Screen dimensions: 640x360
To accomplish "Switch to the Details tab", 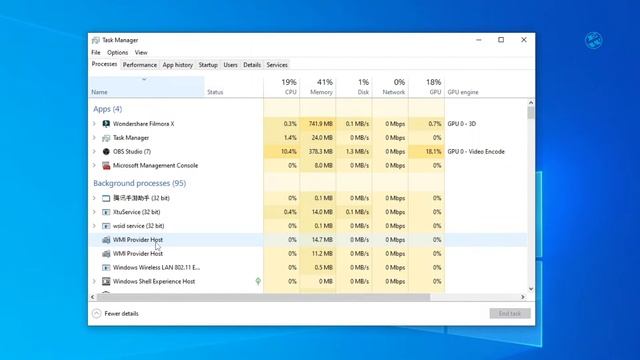I will pyautogui.click(x=252, y=65).
